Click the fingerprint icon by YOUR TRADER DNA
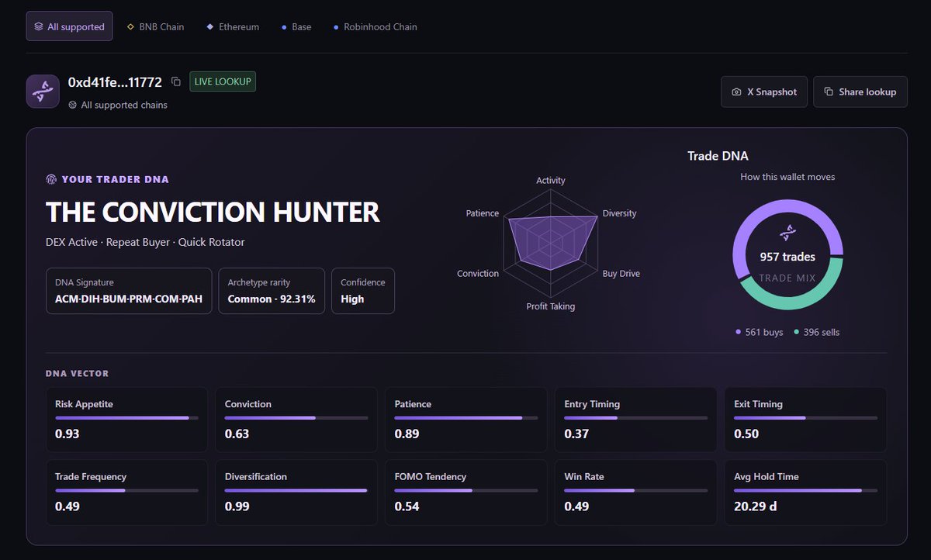This screenshot has width=931, height=560. (51, 179)
